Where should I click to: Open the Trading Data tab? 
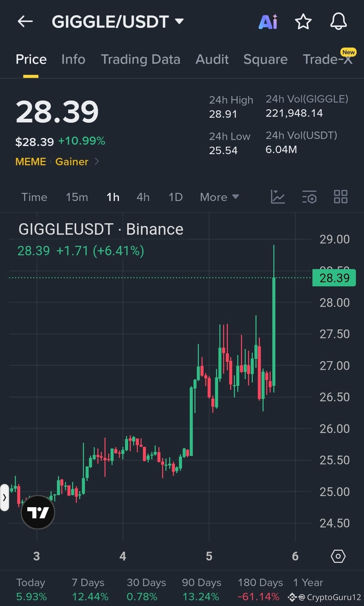[141, 59]
